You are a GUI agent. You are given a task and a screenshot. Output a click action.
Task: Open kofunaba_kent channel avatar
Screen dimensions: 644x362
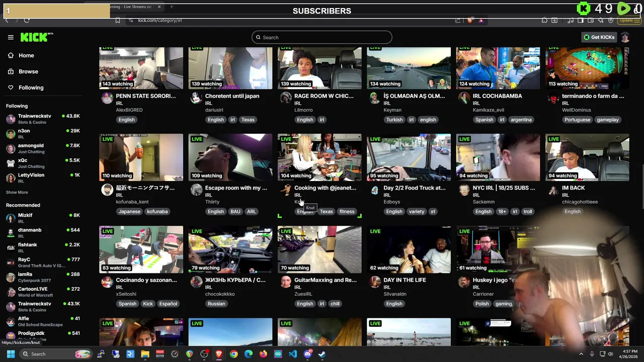coord(107,190)
